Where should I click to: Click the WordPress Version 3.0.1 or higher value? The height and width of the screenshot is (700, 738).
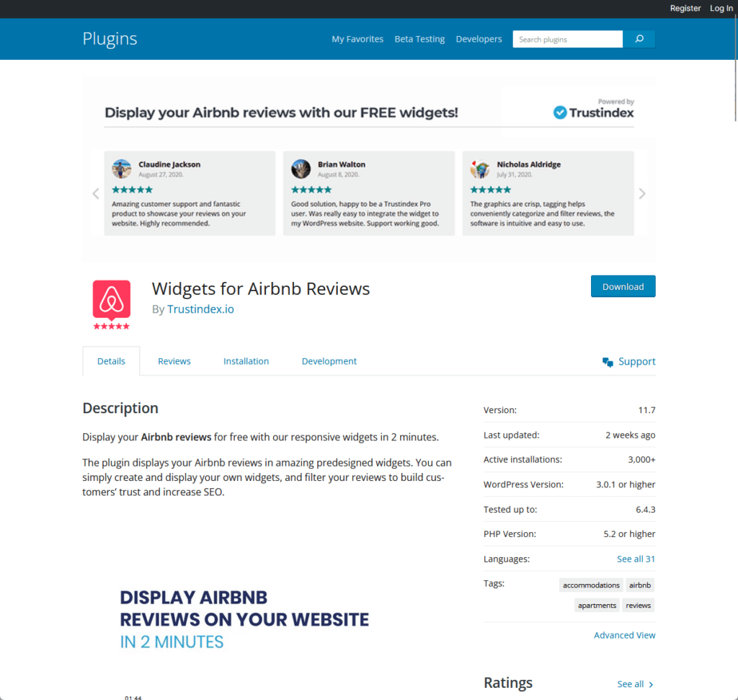click(x=626, y=484)
